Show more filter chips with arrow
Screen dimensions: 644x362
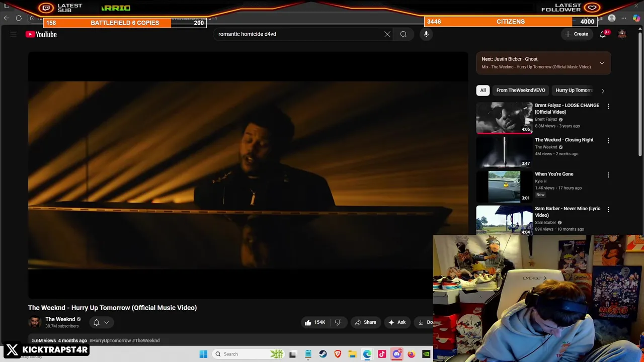tap(603, 91)
